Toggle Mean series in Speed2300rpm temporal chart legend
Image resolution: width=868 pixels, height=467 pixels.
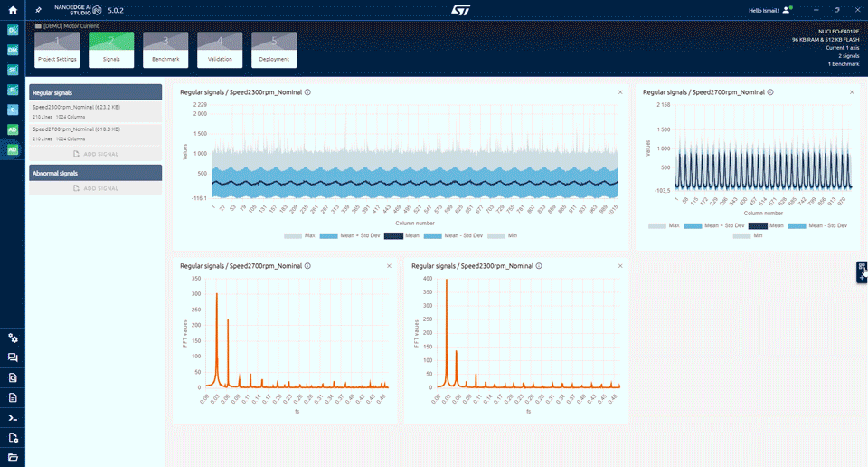(x=402, y=235)
